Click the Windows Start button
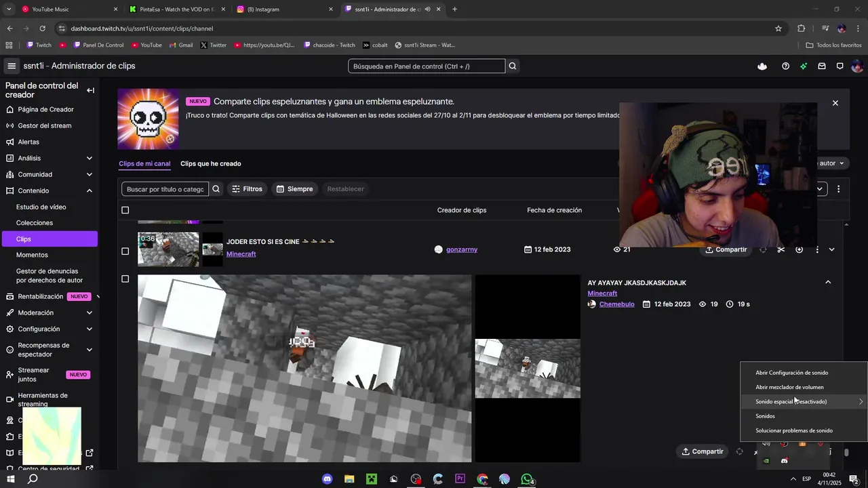 tap(11, 479)
